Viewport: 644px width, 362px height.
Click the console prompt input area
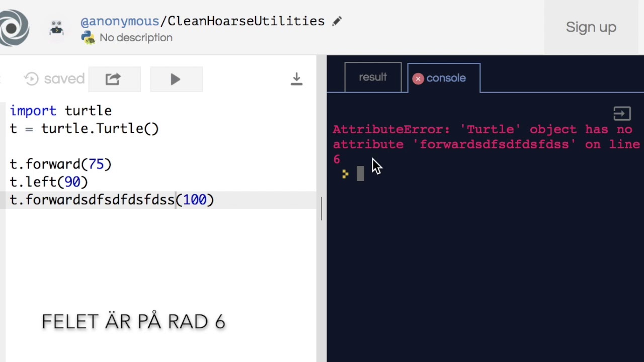tap(360, 173)
